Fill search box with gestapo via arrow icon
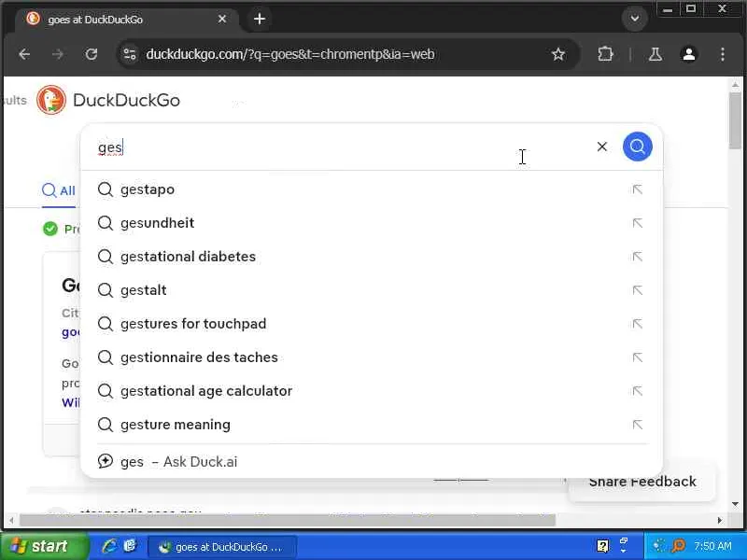747x560 pixels. pos(638,189)
